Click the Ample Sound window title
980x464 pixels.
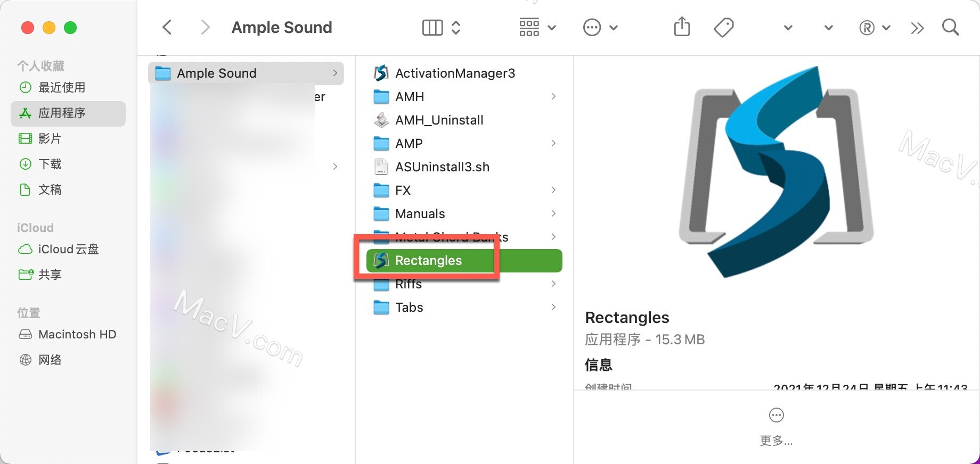click(282, 27)
